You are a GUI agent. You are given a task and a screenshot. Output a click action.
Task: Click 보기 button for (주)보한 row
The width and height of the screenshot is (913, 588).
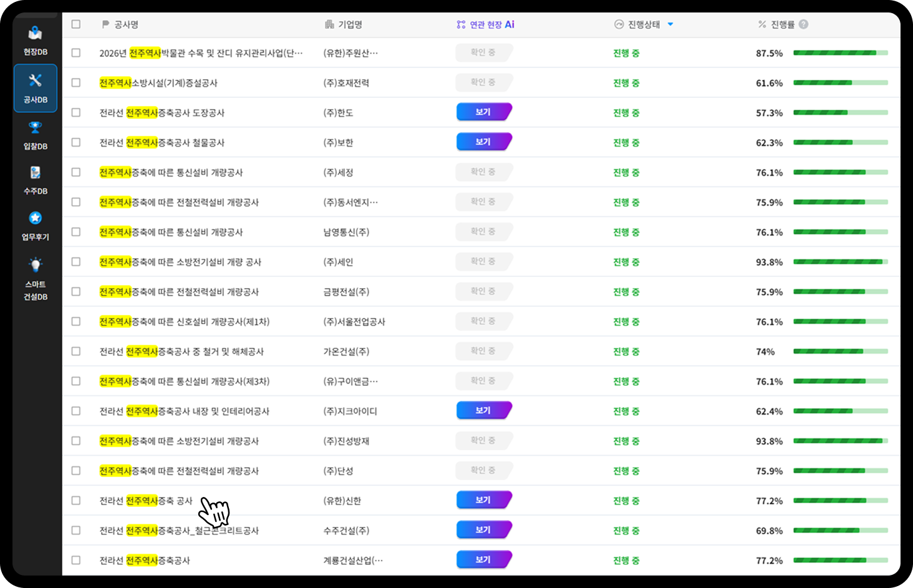(x=484, y=142)
